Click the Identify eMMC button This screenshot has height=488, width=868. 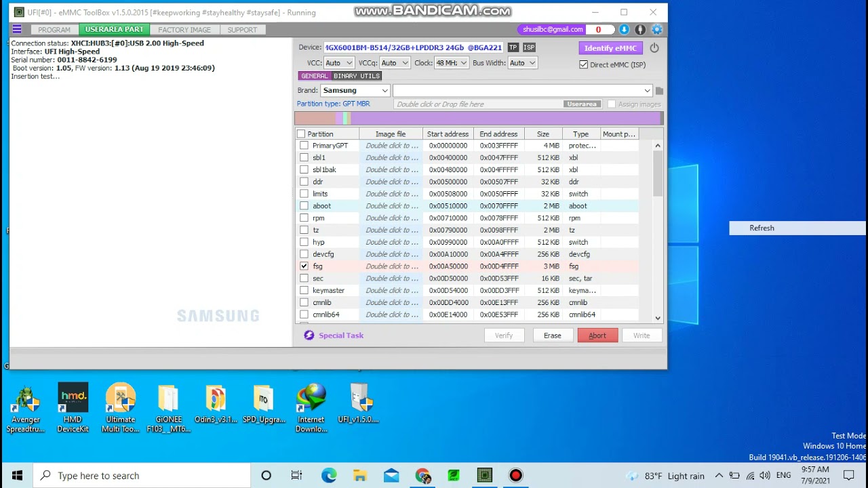click(x=610, y=48)
